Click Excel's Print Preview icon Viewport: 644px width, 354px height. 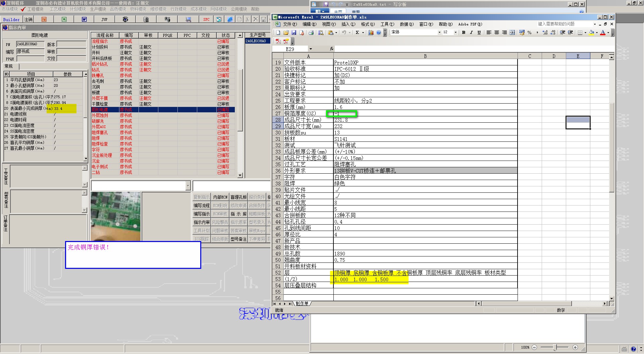pyautogui.click(x=321, y=33)
